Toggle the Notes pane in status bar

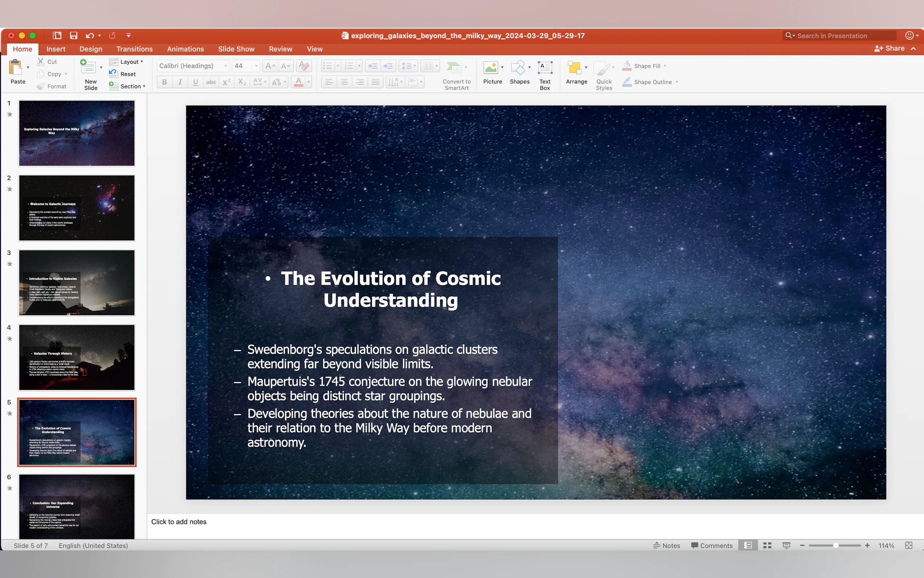(x=666, y=546)
